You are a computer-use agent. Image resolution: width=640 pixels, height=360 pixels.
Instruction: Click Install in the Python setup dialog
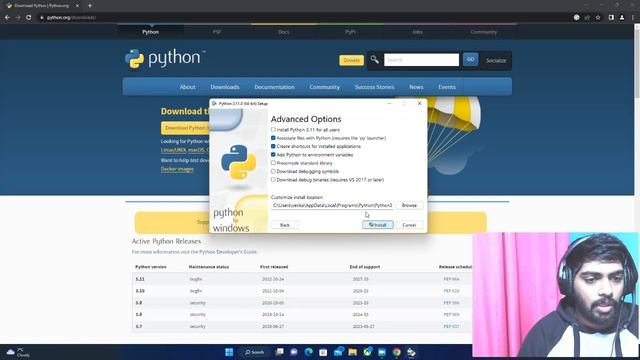tap(378, 225)
